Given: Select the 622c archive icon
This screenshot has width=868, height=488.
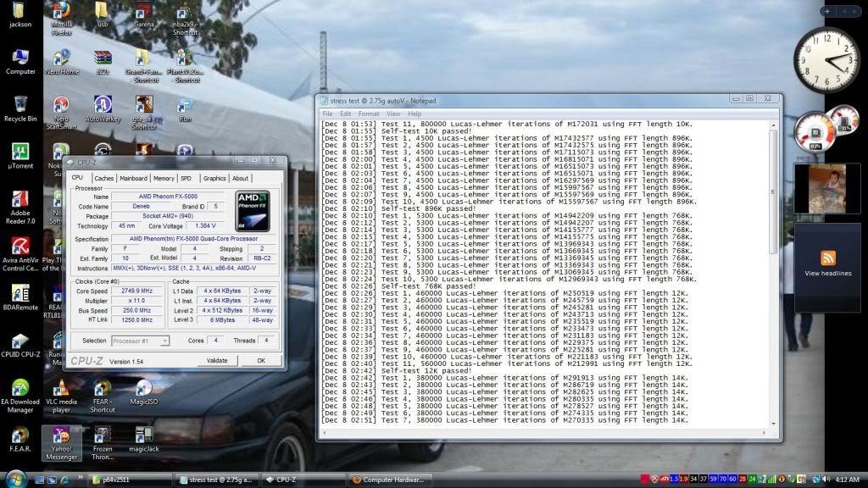Looking at the screenshot, I should (103, 62).
